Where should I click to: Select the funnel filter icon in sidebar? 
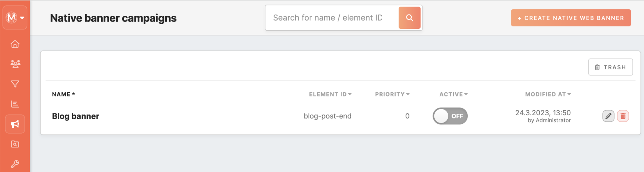tap(15, 84)
